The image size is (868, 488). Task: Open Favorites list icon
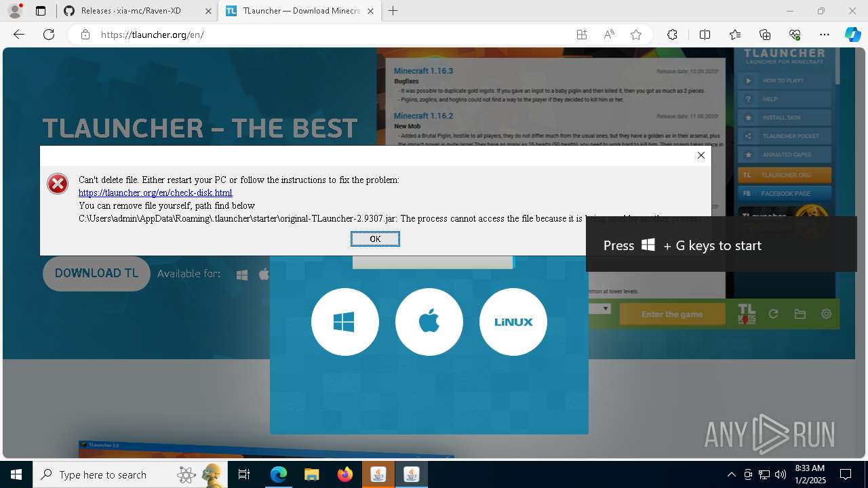click(x=735, y=35)
